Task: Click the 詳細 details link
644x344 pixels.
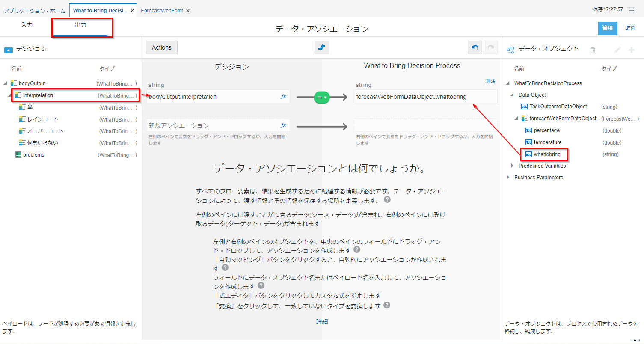Action: 322,321
